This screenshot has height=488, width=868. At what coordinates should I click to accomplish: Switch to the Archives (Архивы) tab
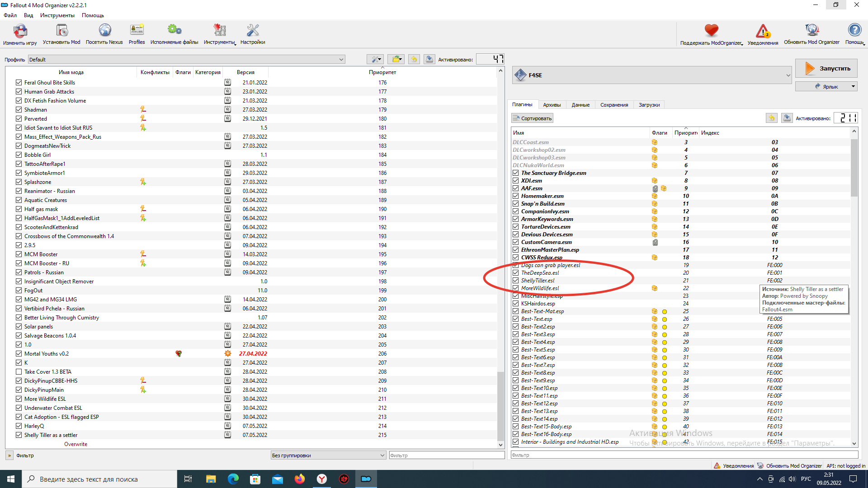(552, 105)
